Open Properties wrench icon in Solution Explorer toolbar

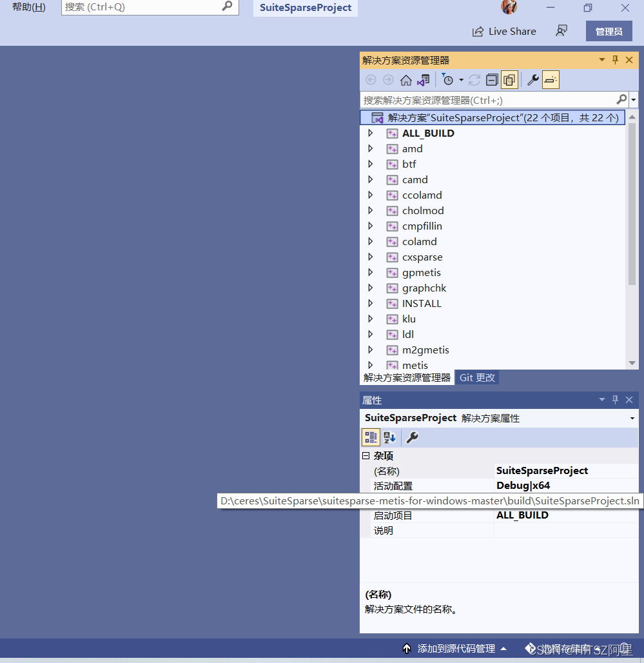(533, 80)
